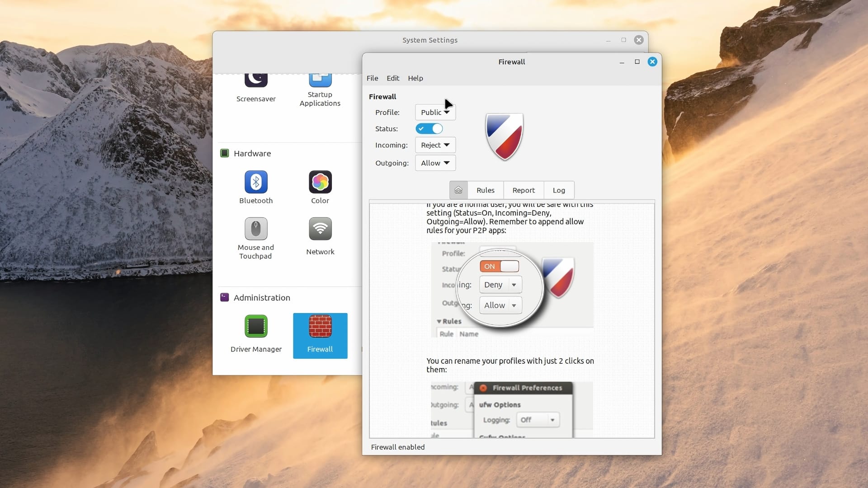
Task: Click the 'Hardware' section heading
Action: coord(252,153)
